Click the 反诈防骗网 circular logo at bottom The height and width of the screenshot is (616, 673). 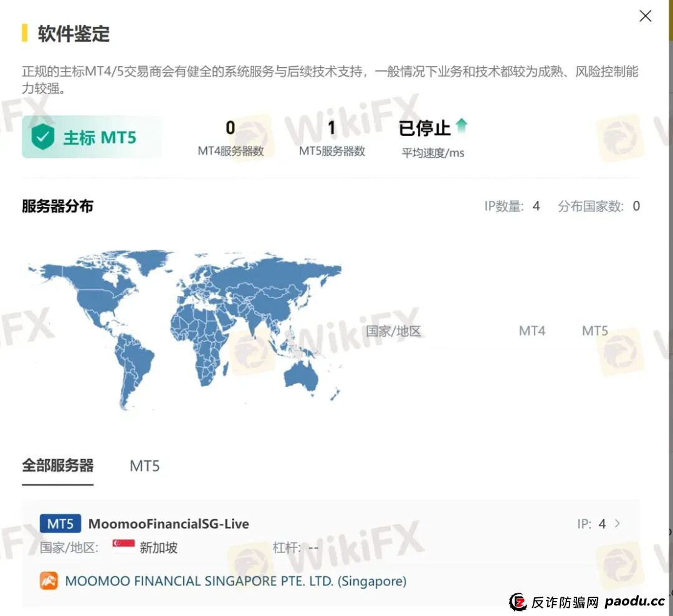click(x=519, y=603)
